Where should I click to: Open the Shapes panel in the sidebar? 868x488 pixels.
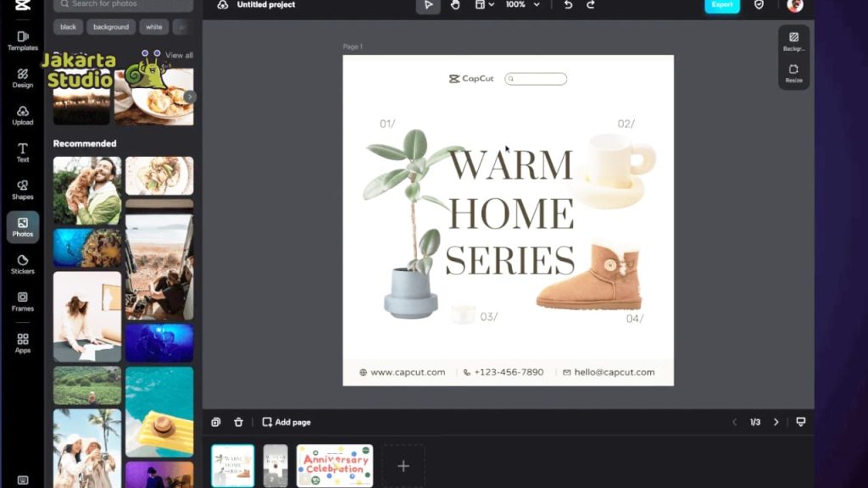[x=22, y=190]
